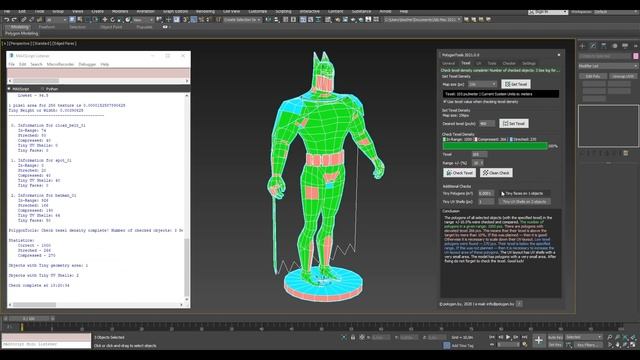The image size is (640, 360).
Task: Click the Edit Poly modifier button
Action: tap(593, 76)
